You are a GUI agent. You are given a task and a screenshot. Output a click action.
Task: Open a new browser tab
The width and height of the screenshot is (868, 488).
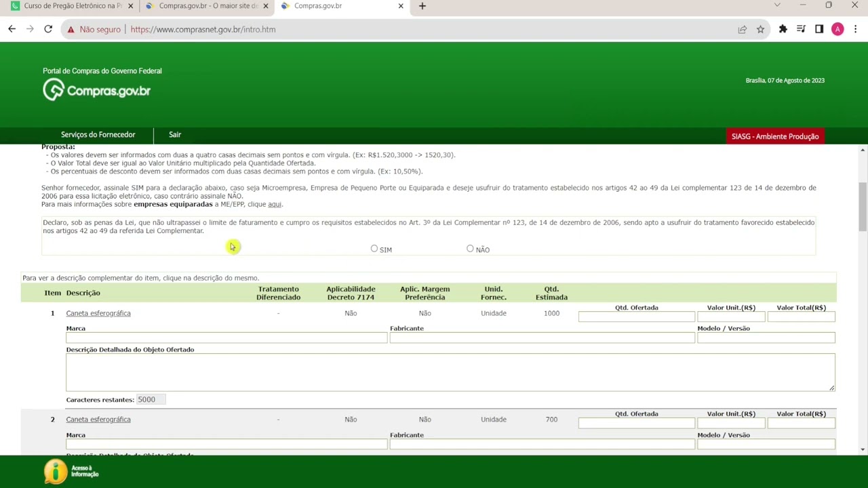tap(422, 6)
